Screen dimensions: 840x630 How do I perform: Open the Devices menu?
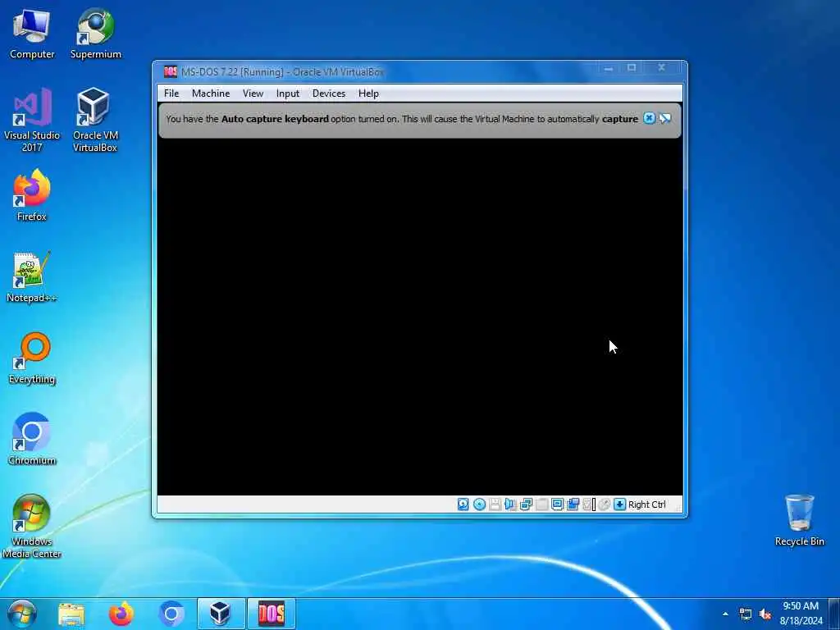(x=329, y=94)
